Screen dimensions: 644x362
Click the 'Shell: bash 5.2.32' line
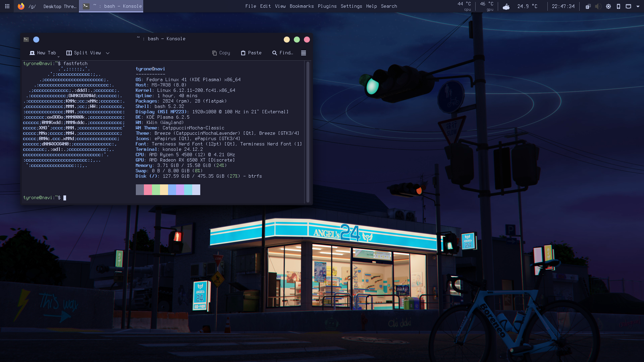[160, 107]
